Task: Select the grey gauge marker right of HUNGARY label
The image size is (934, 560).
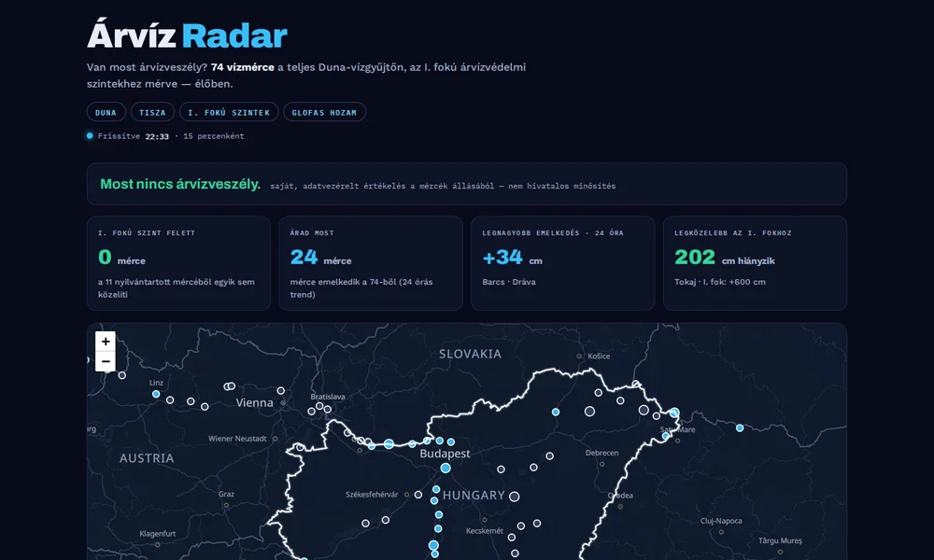Action: click(515, 497)
